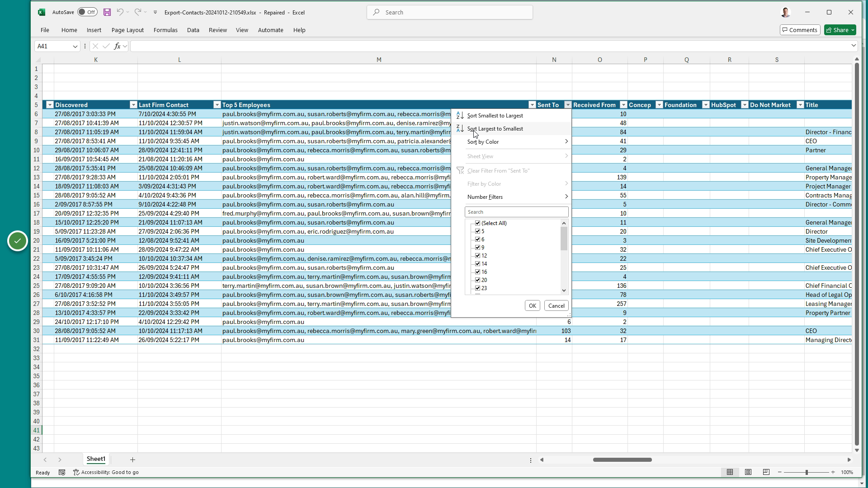Switch to Page Break Preview icon
The image size is (868, 488).
766,472
